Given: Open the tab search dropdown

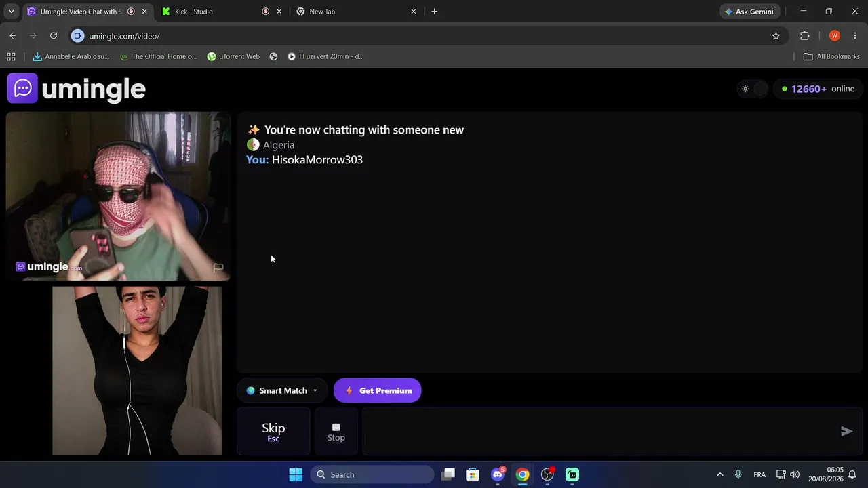Looking at the screenshot, I should (x=11, y=12).
